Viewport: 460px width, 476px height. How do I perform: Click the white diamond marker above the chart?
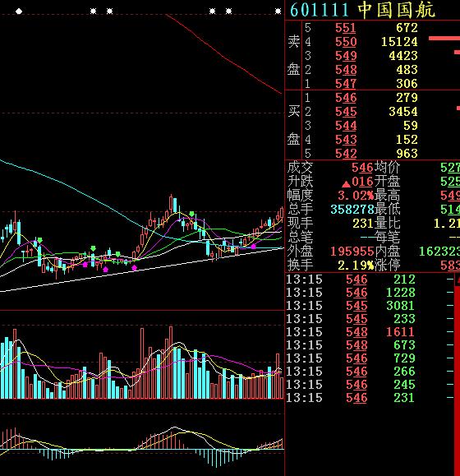(19, 12)
